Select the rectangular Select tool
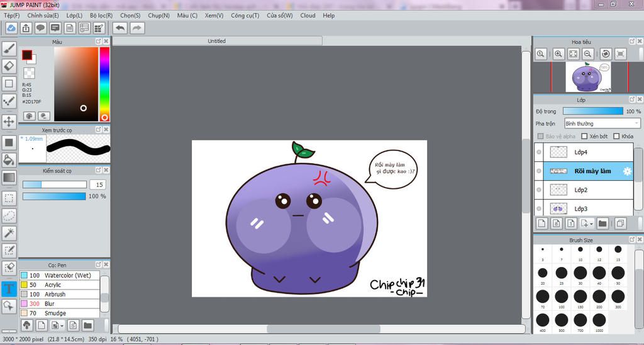 [9, 198]
